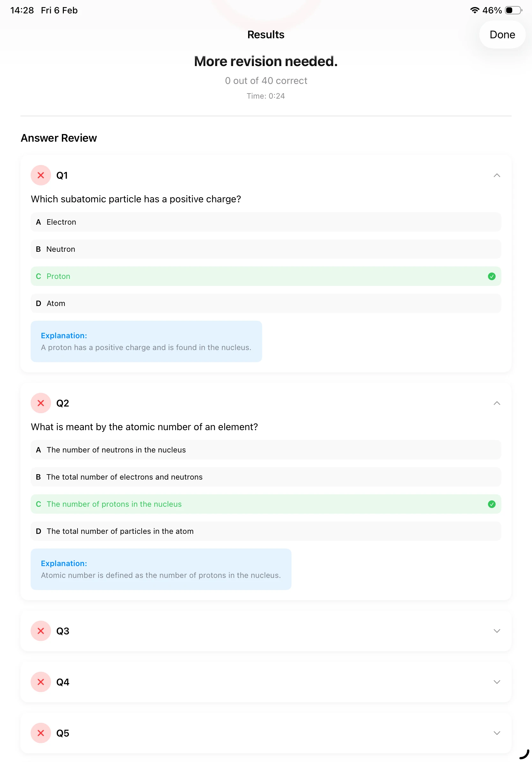Tap the red X icon beside Q3
Screen dimensions: 532x762
[41, 631]
